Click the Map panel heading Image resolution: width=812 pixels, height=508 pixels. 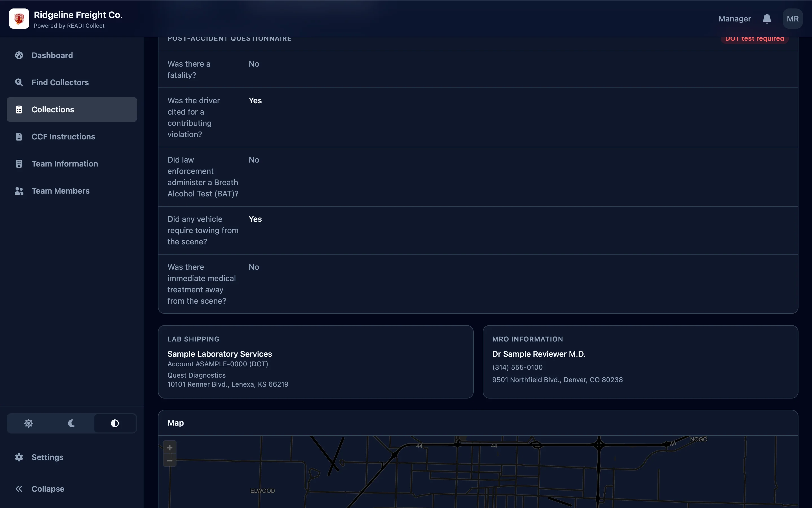click(x=175, y=423)
